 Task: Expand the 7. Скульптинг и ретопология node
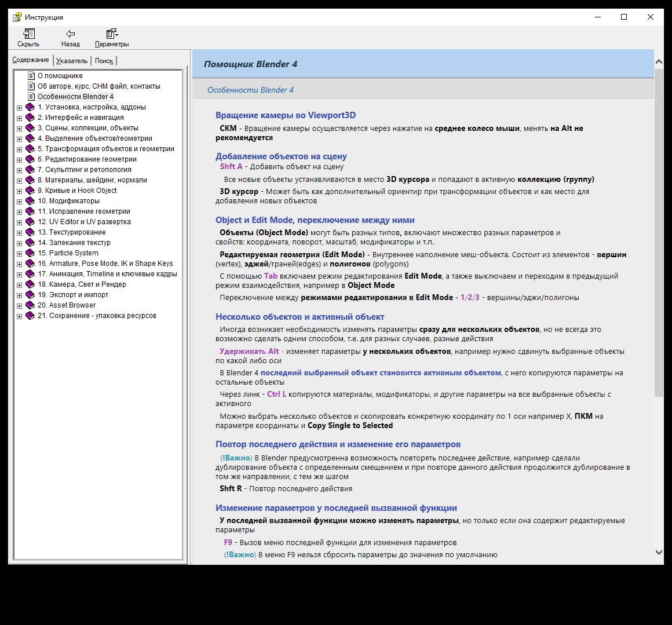pos(20,170)
